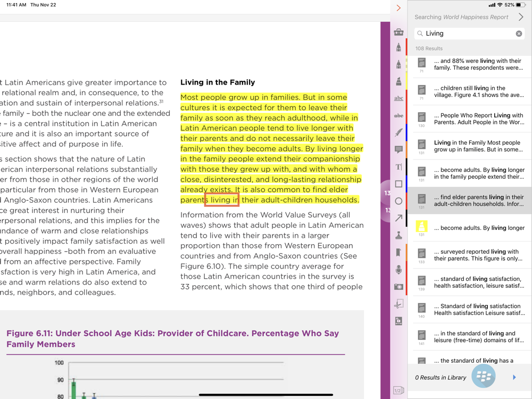This screenshot has height=399, width=532.
Task: Select the feather ink signature tool
Action: point(398,132)
